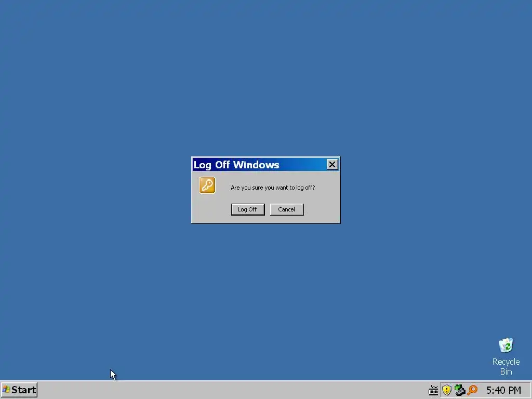
Task: Click the 'Are you sure you want to log off?' text
Action: point(273,188)
